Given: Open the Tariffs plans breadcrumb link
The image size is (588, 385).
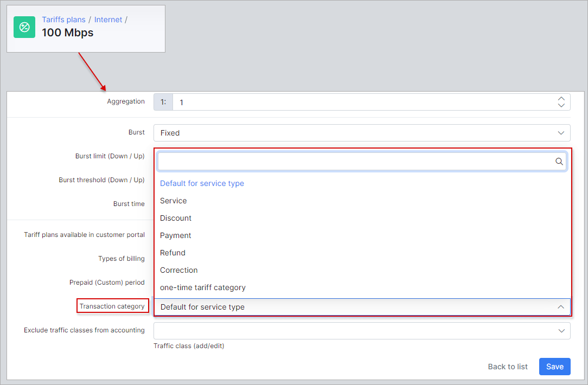Looking at the screenshot, I should (63, 19).
